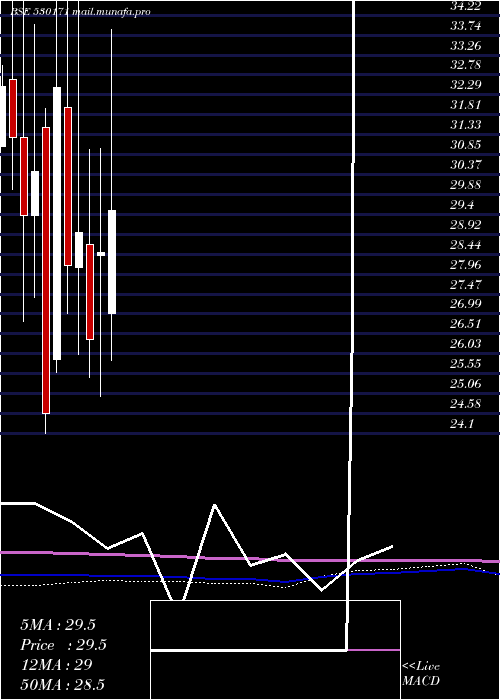Screen dimensions: 500x700
Task: Click the small flat doji candlestick
Action: point(101,254)
